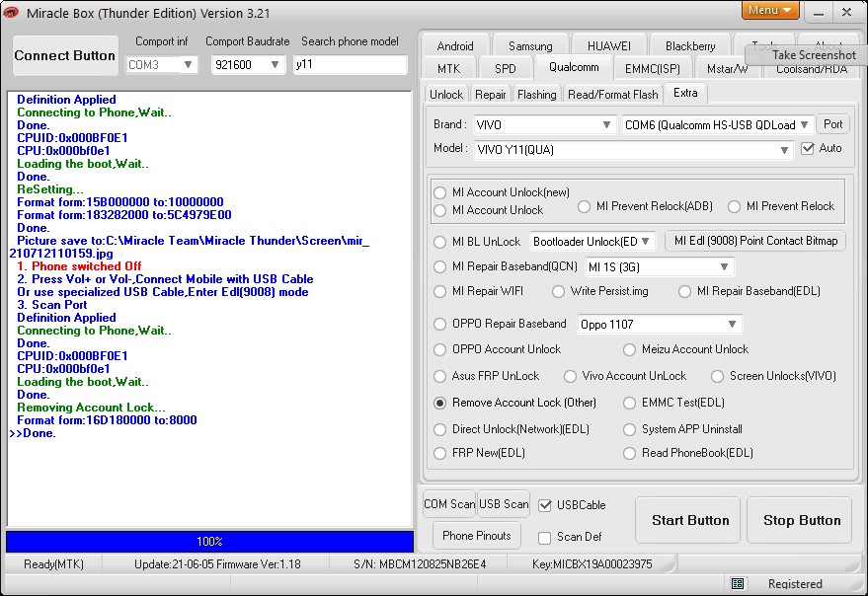Click the Miracle Box app icon in title bar
The height and width of the screenshot is (596, 868).
pyautogui.click(x=10, y=12)
